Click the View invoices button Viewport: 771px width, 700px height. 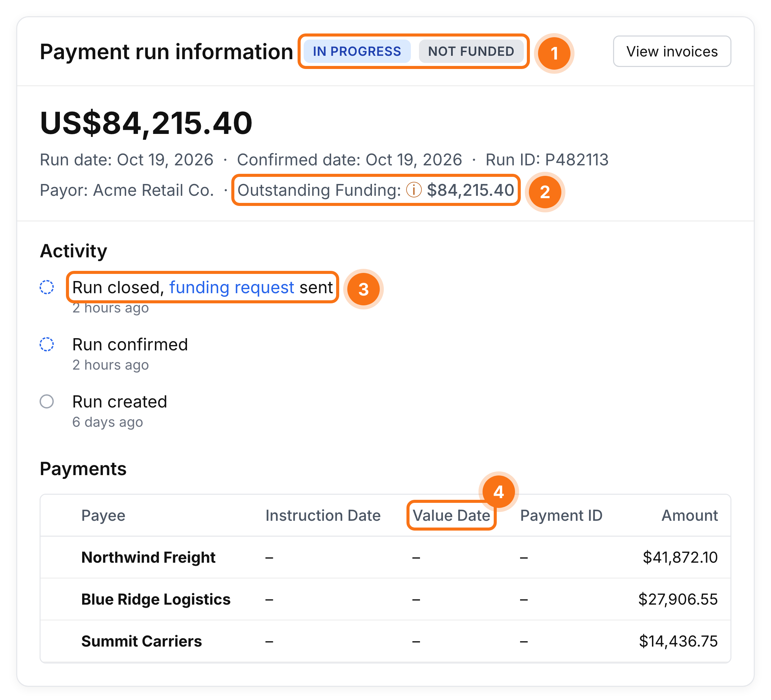coord(672,51)
